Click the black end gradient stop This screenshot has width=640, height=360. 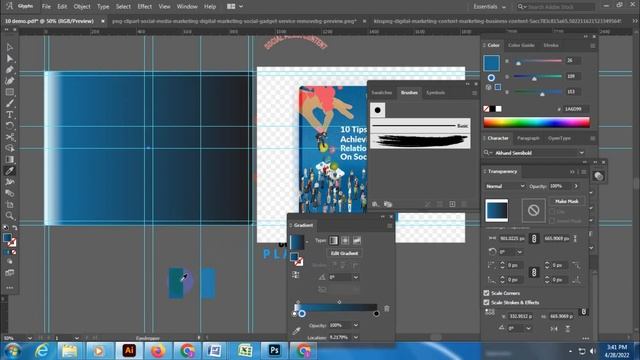(376, 314)
